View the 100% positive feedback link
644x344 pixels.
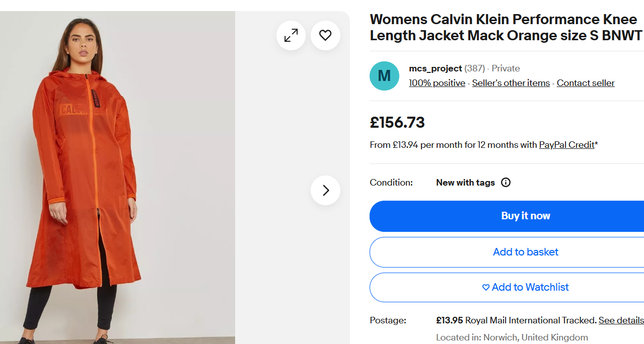(x=437, y=83)
